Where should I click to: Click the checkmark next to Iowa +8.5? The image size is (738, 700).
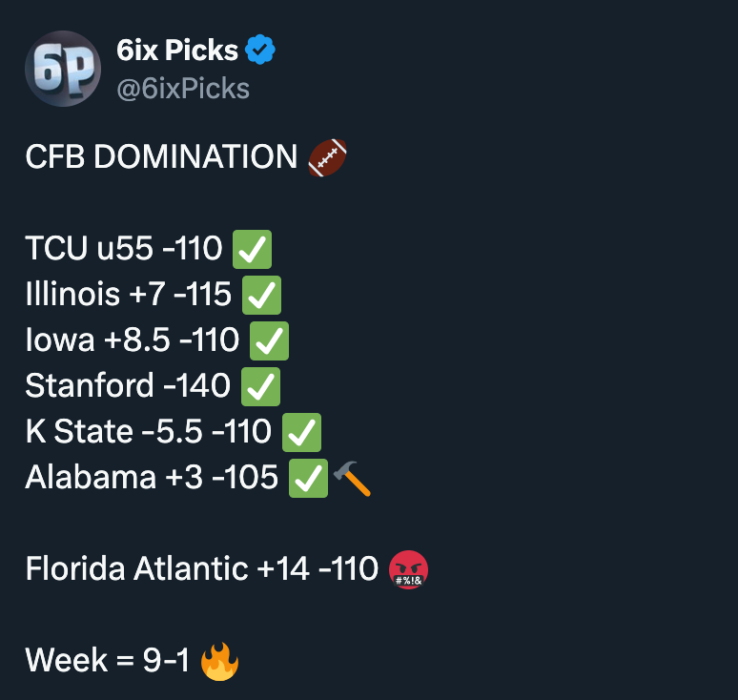click(x=269, y=340)
